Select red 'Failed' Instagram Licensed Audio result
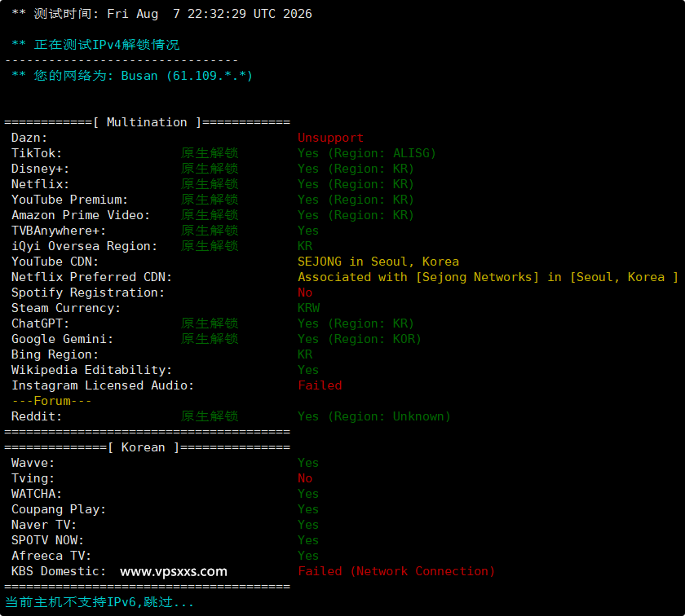 tap(320, 385)
